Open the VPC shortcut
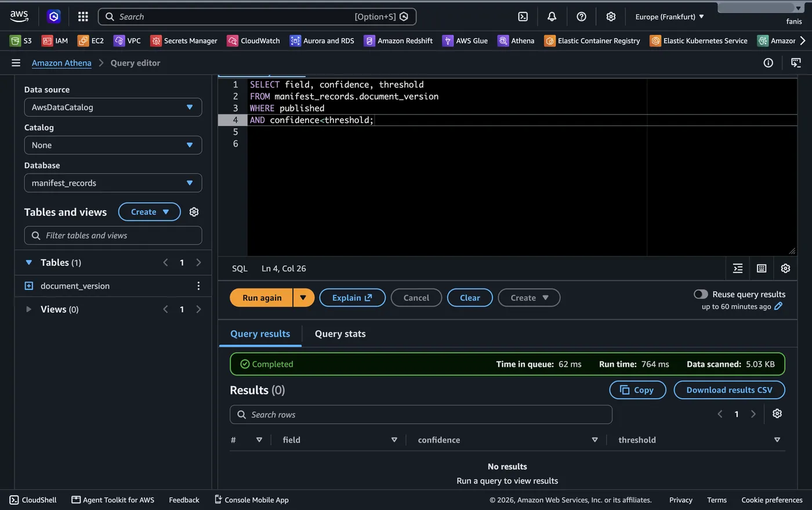Screen dimensions: 812x510 (127, 41)
